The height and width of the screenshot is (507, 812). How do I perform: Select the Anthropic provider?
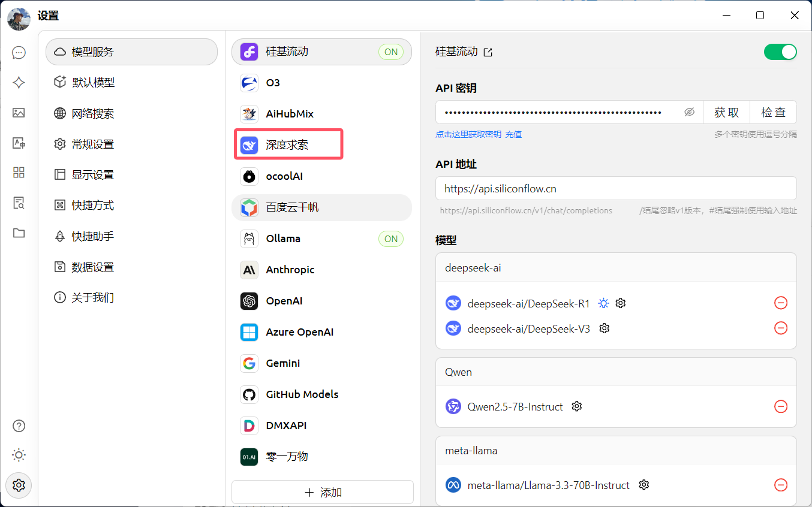click(321, 270)
